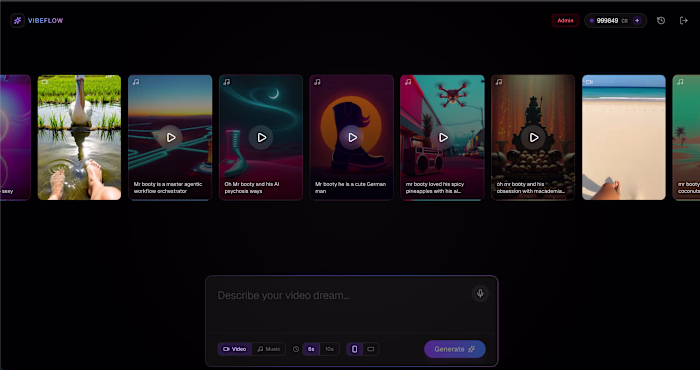The height and width of the screenshot is (370, 700).
Task: Open the sandy beach video thumbnail
Action: pyautogui.click(x=624, y=137)
